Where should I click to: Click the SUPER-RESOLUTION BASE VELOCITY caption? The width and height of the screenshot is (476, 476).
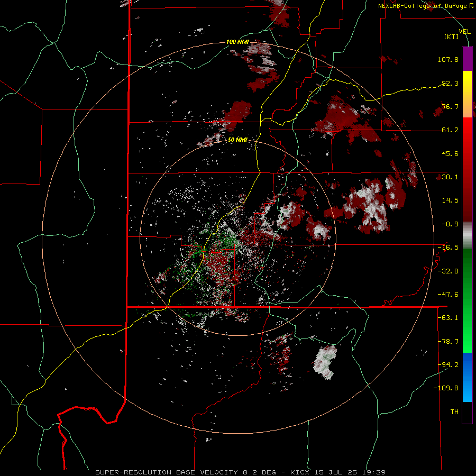tap(240, 472)
